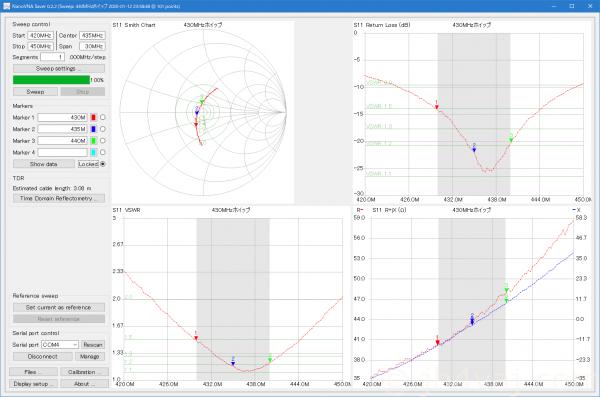
Task: Click the Reset reference button
Action: point(59,319)
